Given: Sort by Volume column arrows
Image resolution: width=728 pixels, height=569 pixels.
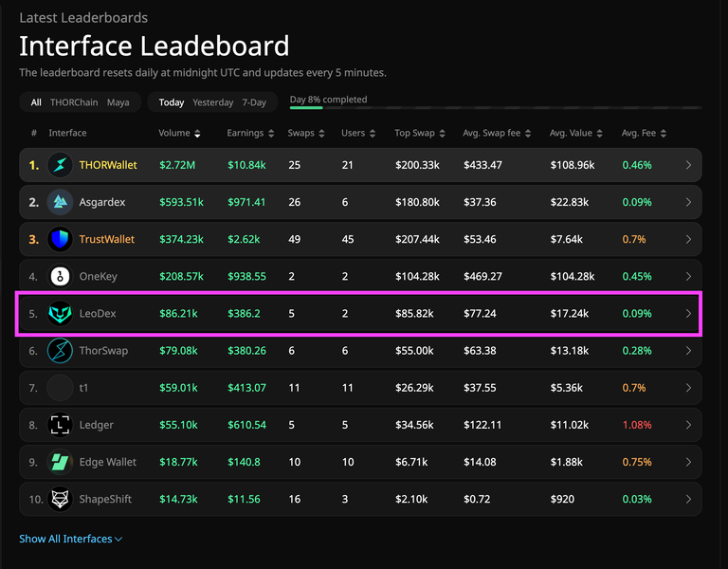Looking at the screenshot, I should pos(197,134).
